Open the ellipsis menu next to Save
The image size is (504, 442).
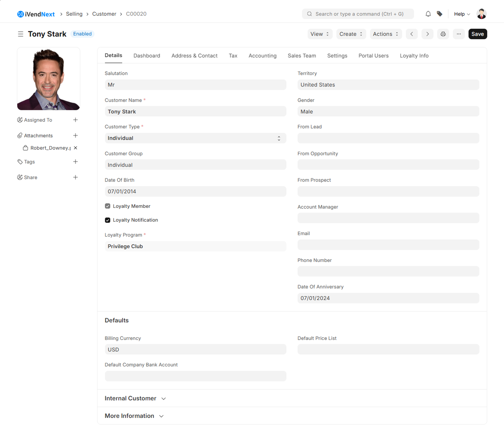point(459,34)
